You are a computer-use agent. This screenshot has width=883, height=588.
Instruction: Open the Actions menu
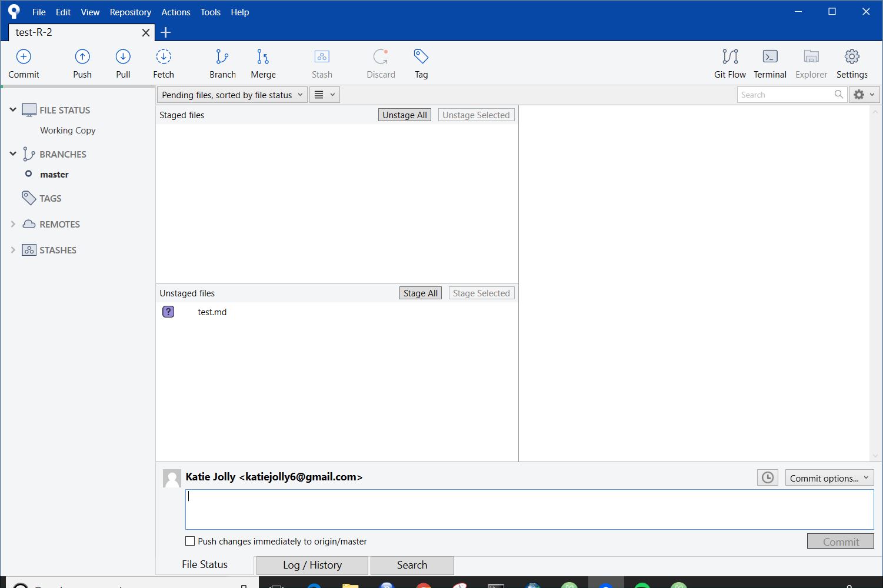(x=175, y=12)
